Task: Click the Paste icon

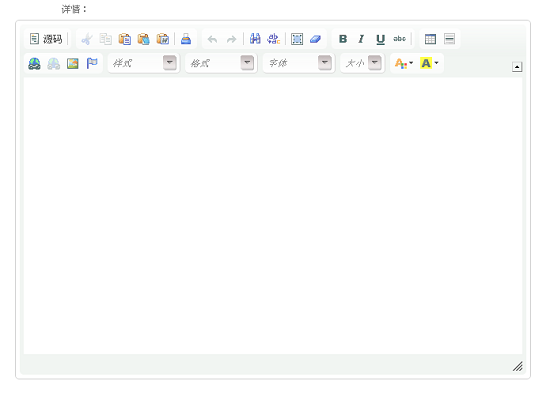Action: click(x=125, y=39)
